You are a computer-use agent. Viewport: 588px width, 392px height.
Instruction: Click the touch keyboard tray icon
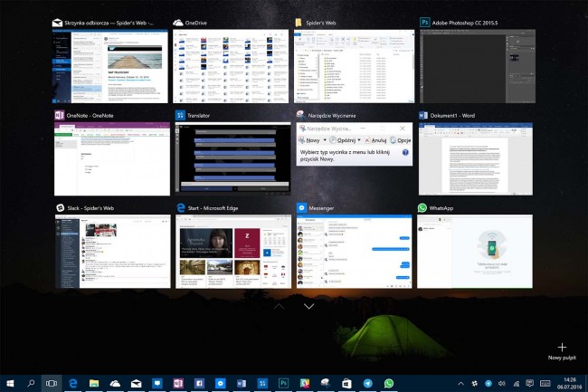pyautogui.click(x=545, y=383)
